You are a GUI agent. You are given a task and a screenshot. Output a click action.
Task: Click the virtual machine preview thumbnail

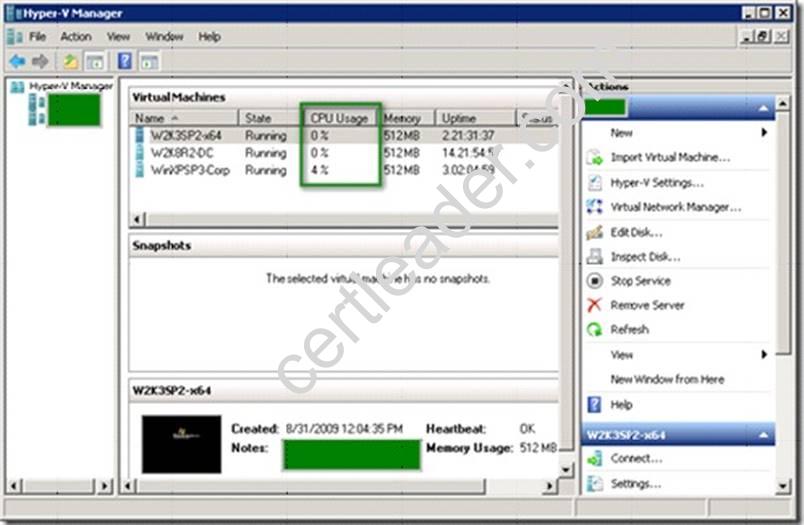(x=181, y=444)
